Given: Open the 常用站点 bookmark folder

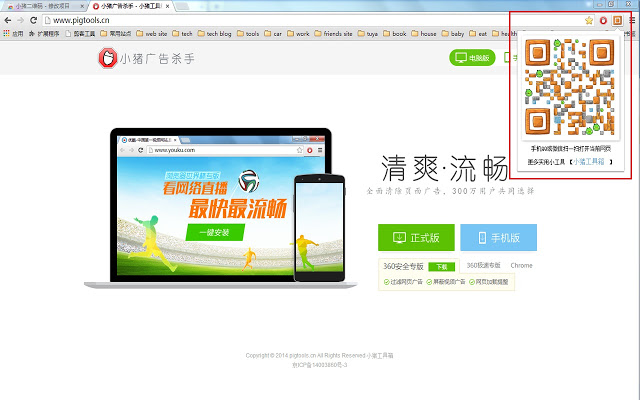Looking at the screenshot, I should click(x=116, y=34).
